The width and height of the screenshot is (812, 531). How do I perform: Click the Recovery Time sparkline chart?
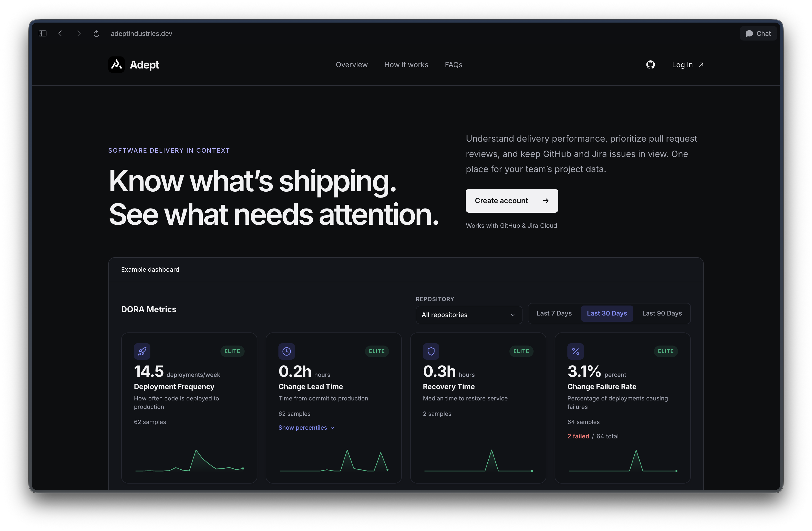click(478, 460)
